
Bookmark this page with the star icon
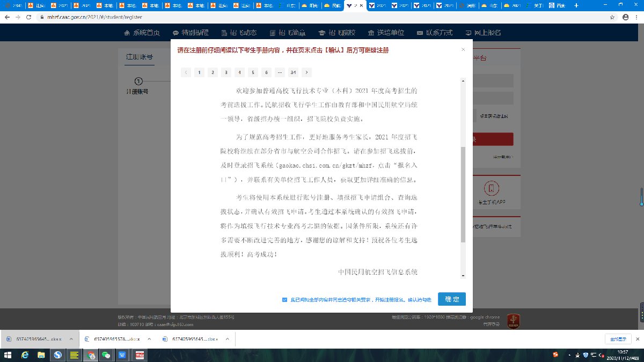pos(612,17)
